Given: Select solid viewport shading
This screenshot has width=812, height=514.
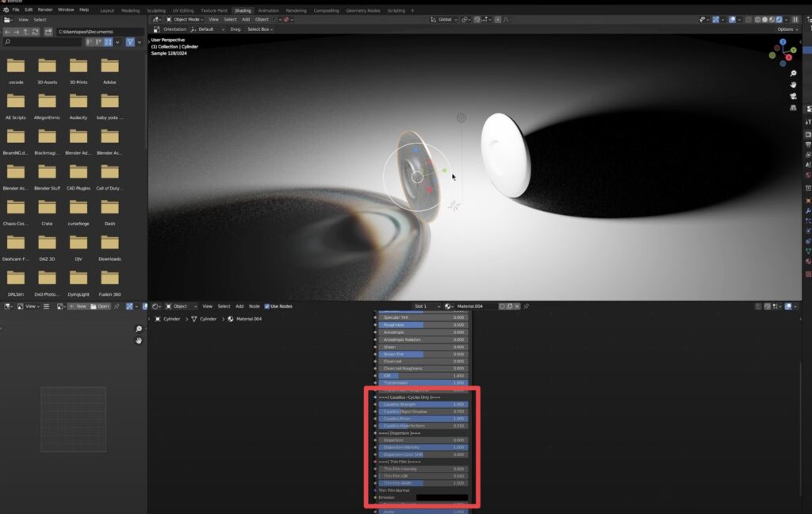Looking at the screenshot, I should [x=765, y=20].
